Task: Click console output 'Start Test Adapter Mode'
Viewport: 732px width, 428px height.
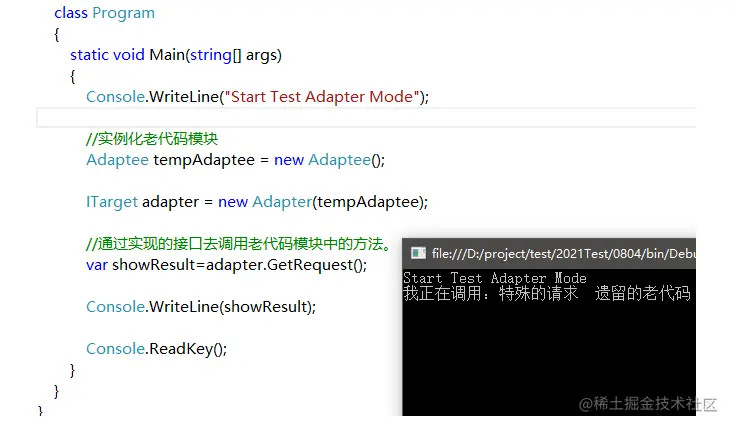Action: click(x=495, y=278)
